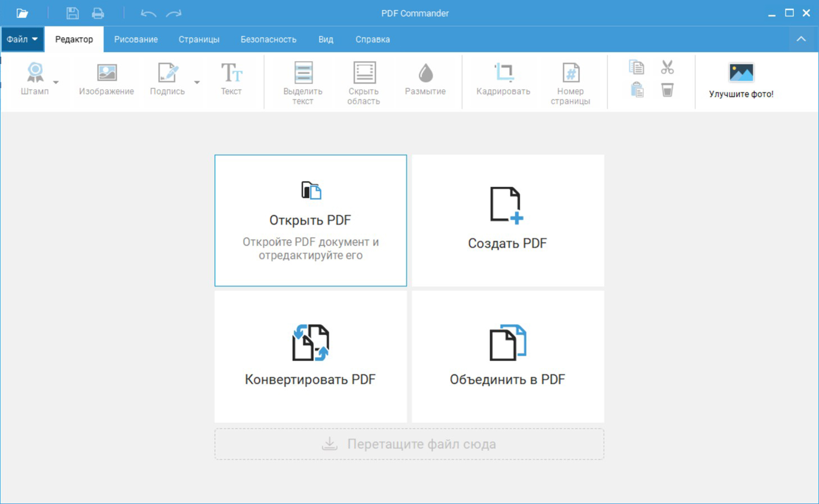Switch to the Рисование tab
Screen dimensions: 819x504
[136, 39]
